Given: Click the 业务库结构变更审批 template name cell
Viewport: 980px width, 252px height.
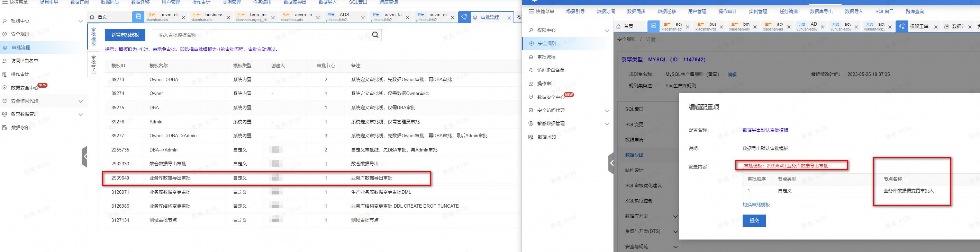Looking at the screenshot, I should pyautogui.click(x=170, y=206).
